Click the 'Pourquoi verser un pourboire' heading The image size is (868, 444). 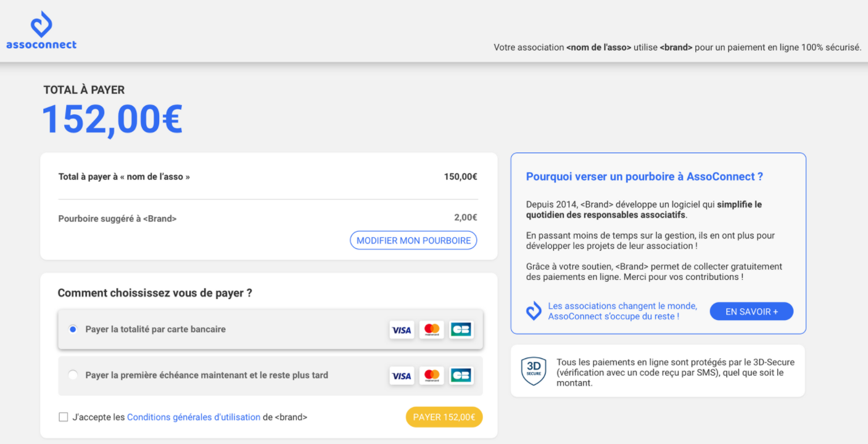[x=644, y=176]
